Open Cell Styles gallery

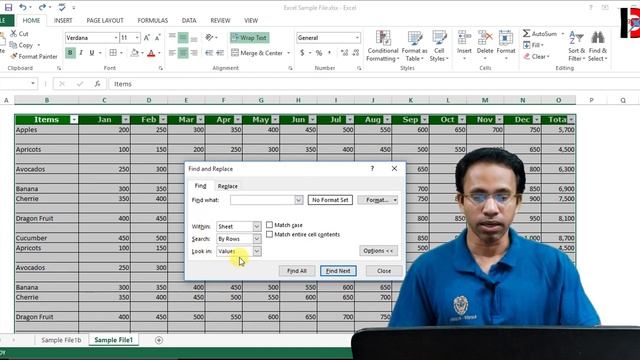point(439,47)
